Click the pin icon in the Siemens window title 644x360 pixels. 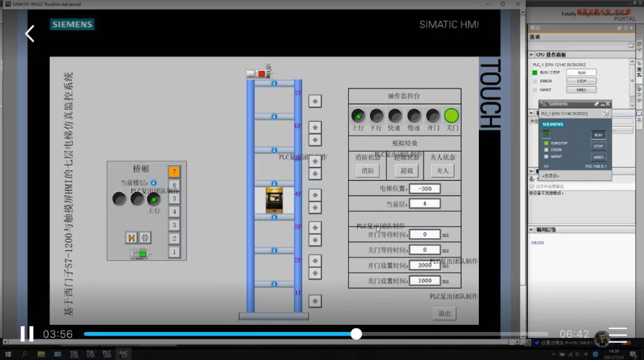(596, 104)
